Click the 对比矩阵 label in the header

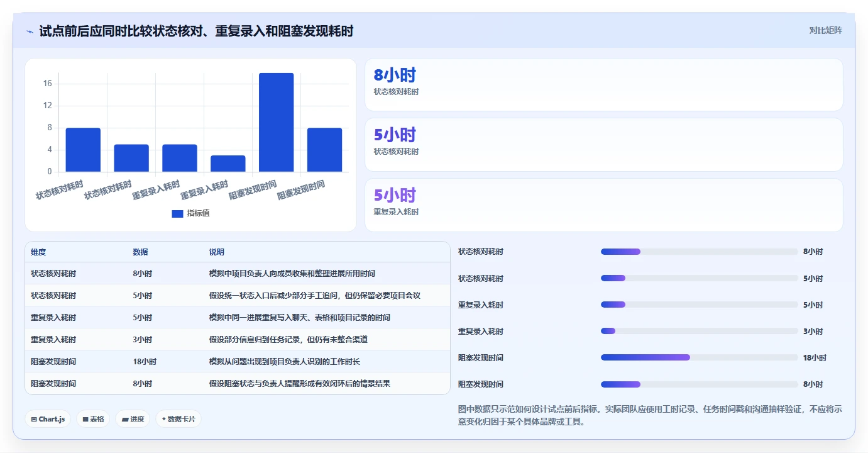click(825, 30)
